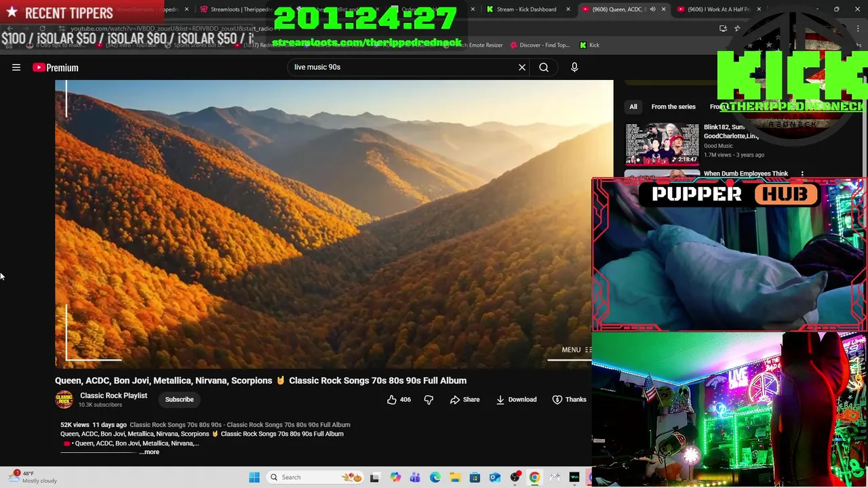
Task: Open Outlook from the taskbar
Action: pos(495,477)
